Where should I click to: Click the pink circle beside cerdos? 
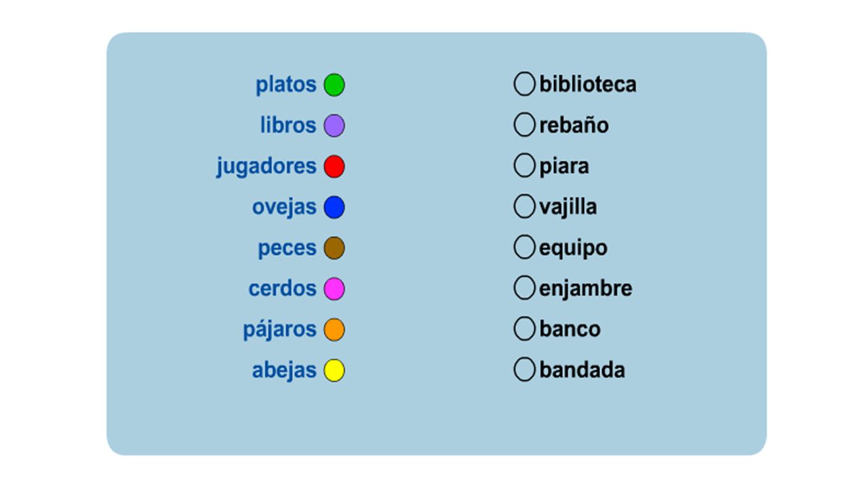pyautogui.click(x=334, y=289)
